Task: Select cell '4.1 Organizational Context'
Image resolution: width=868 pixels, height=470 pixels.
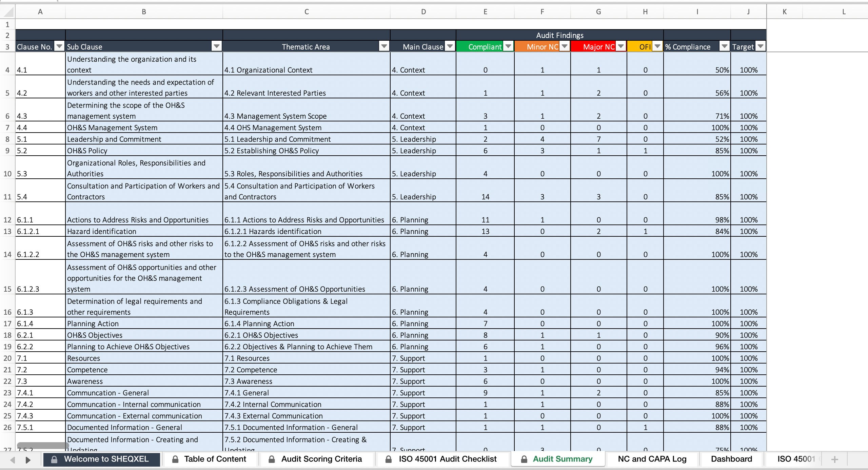Action: point(307,64)
